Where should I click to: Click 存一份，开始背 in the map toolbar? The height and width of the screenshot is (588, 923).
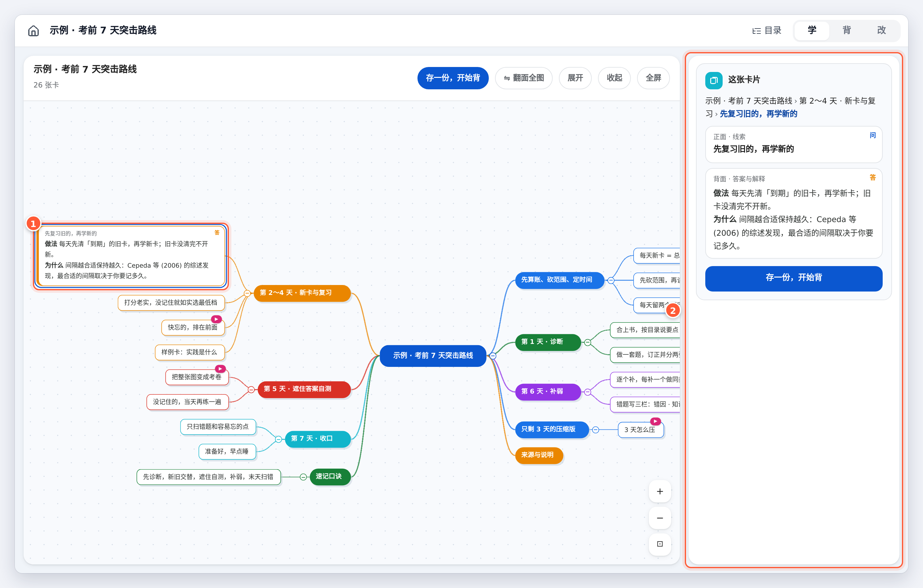[453, 78]
